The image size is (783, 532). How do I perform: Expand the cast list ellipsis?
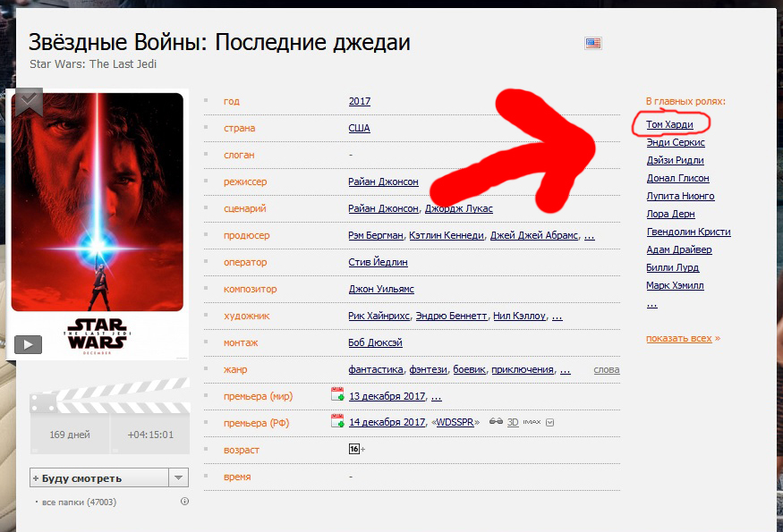[651, 304]
